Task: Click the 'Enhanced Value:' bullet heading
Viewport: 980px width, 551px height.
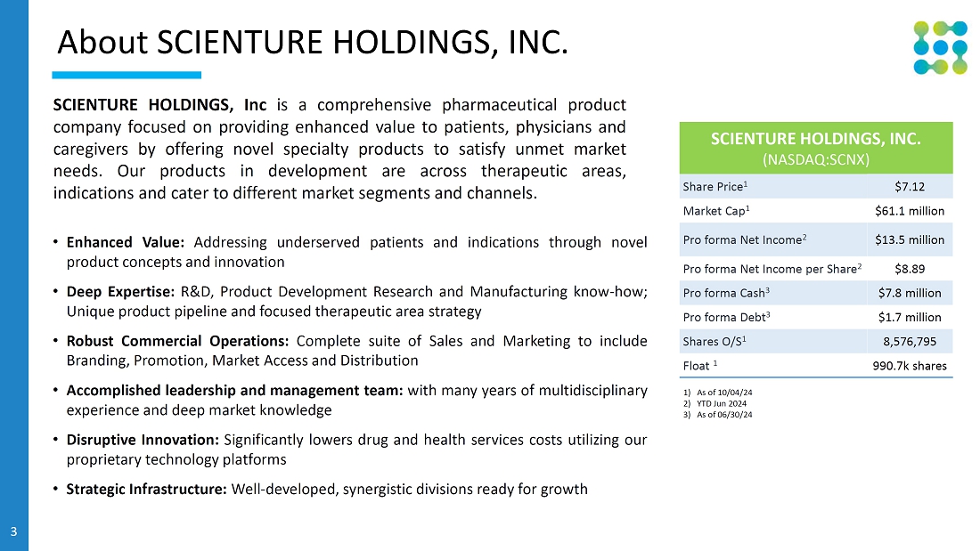Action: click(126, 242)
